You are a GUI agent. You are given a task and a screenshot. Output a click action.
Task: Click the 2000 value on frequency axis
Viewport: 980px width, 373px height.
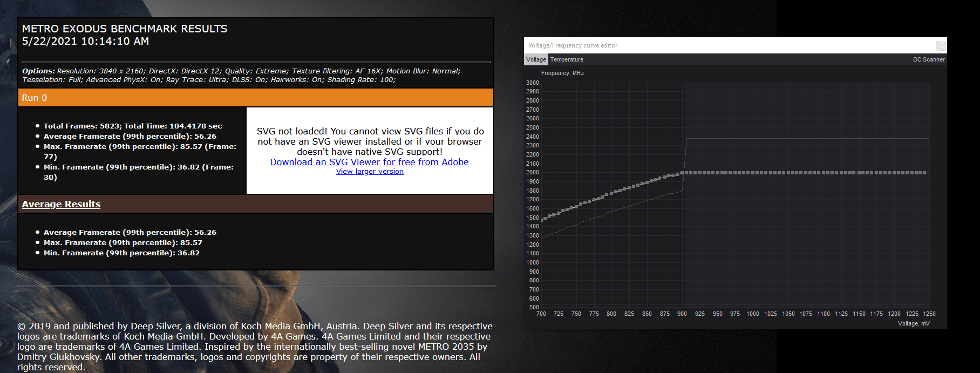click(x=532, y=172)
